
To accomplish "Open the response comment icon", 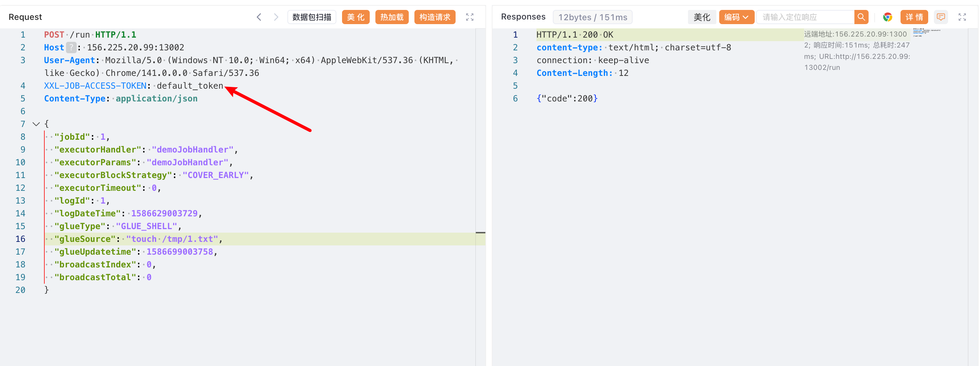I will point(941,17).
